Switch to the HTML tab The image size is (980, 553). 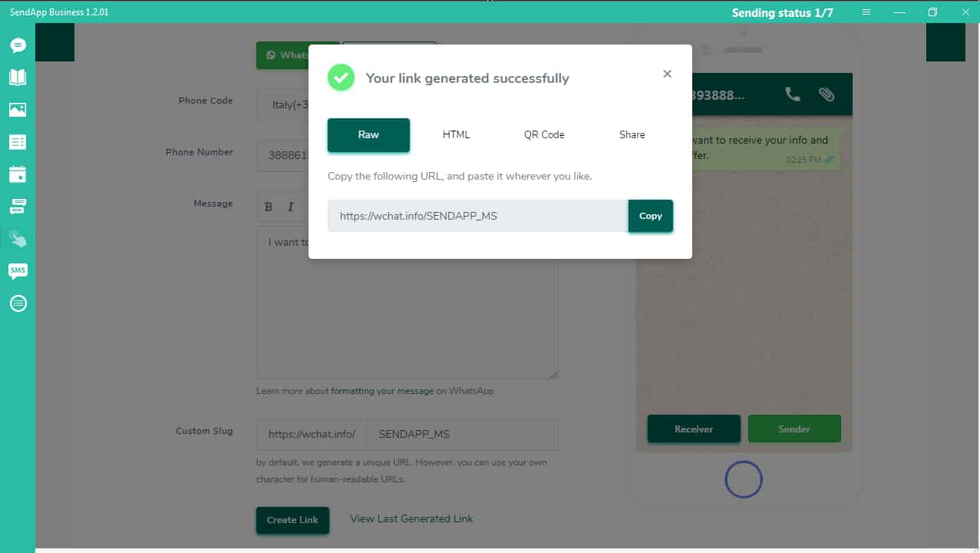pos(456,135)
